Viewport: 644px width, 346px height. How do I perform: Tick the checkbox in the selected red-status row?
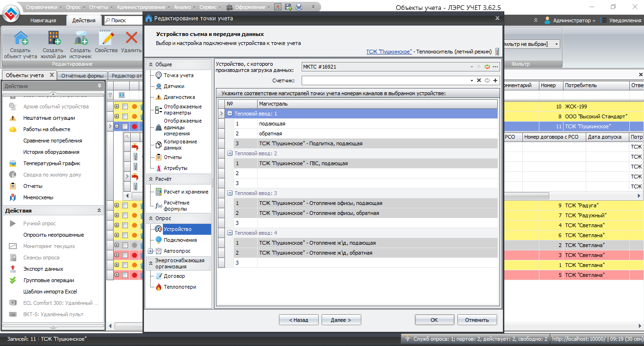tap(125, 126)
